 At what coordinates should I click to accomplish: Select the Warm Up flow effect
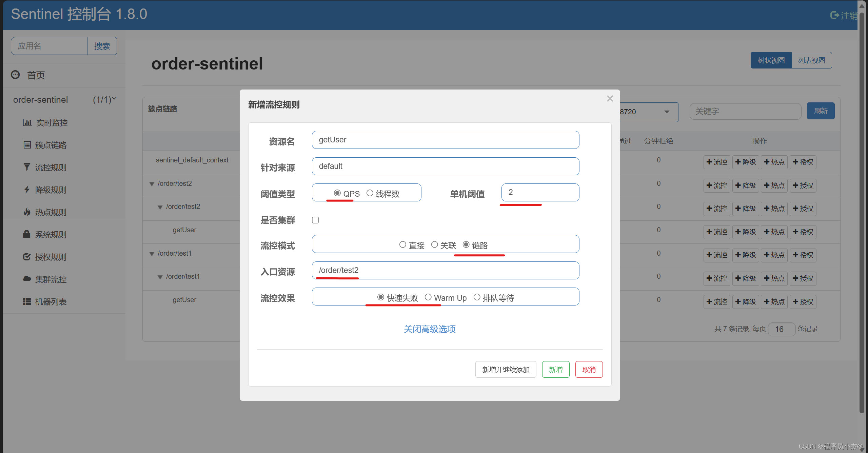click(428, 297)
